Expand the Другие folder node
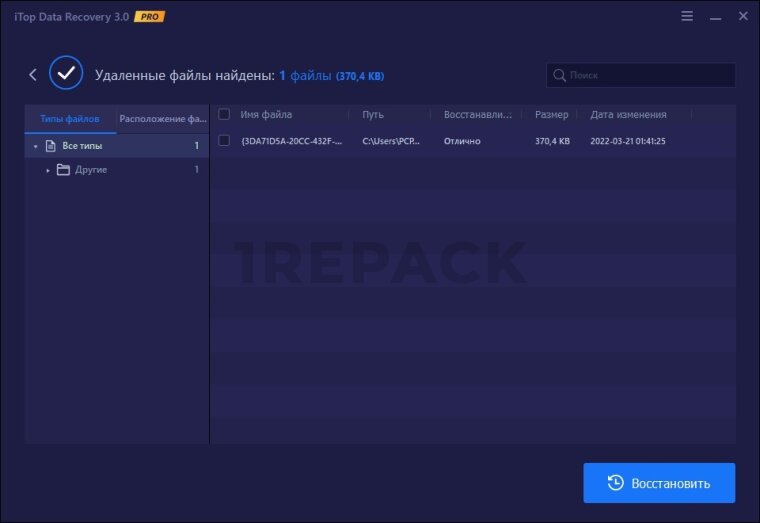Image resolution: width=760 pixels, height=523 pixels. (47, 170)
